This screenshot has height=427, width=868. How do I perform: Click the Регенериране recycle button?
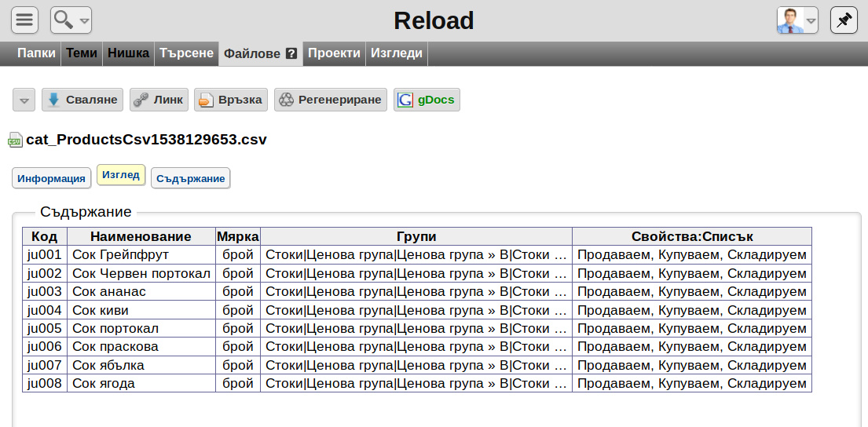331,100
